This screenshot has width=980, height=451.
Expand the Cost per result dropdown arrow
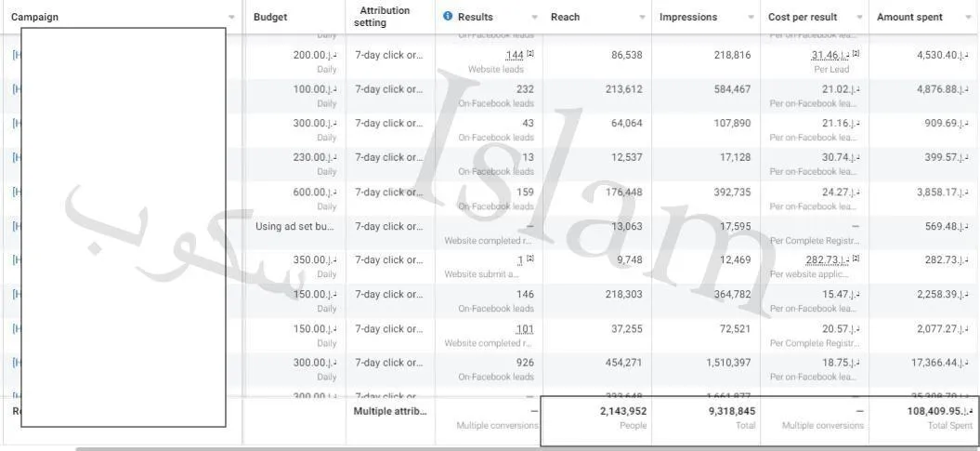[x=859, y=18]
